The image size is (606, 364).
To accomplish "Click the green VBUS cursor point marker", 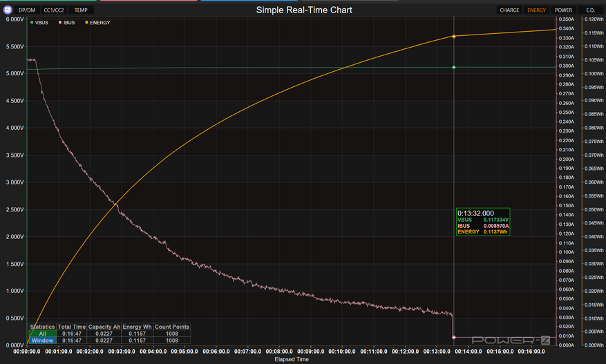I will (x=453, y=67).
